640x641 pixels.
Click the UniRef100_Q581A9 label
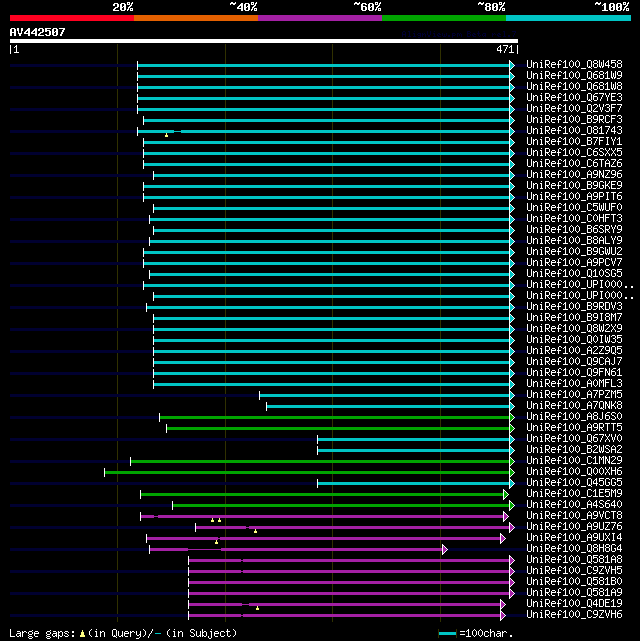pyautogui.click(x=574, y=592)
